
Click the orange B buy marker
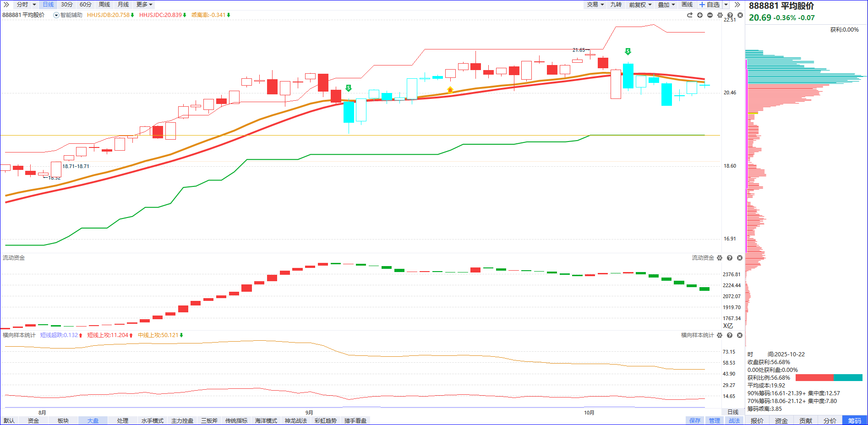(x=450, y=90)
